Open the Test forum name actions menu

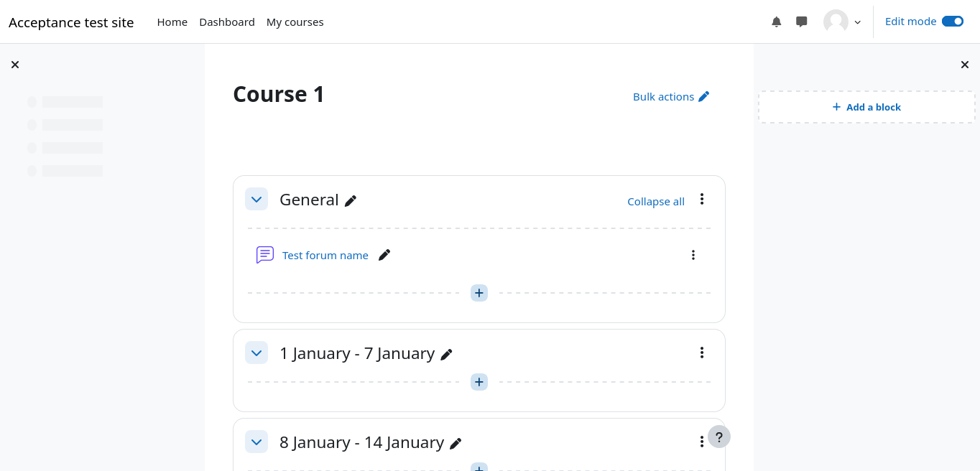[693, 255]
